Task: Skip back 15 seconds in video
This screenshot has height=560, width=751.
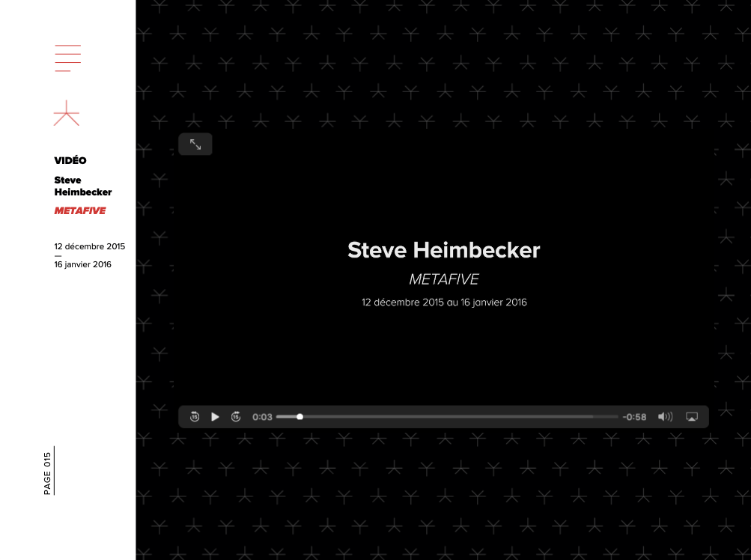Action: point(195,417)
